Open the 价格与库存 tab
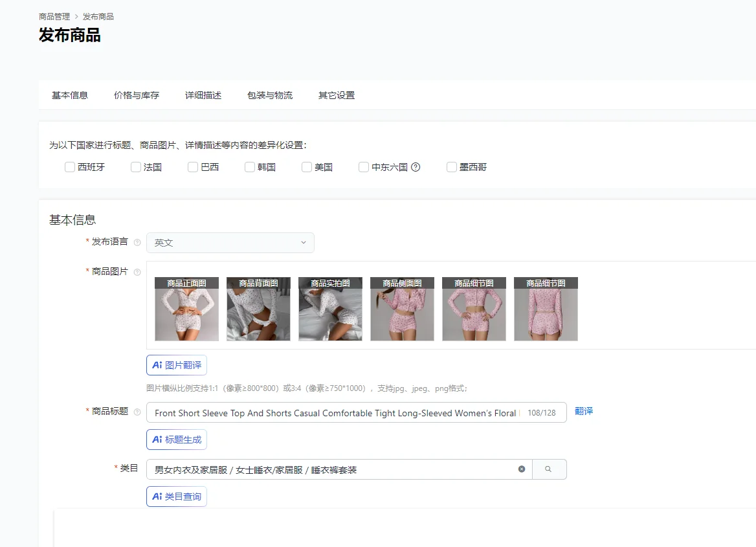The image size is (756, 547). click(x=137, y=96)
